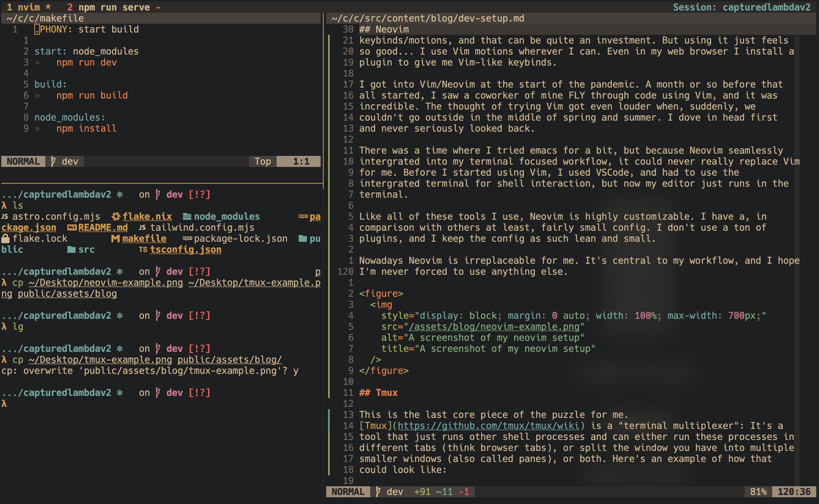This screenshot has width=819, height=504.
Task: Open the tmux GitHub wiki link
Action: 489,426
